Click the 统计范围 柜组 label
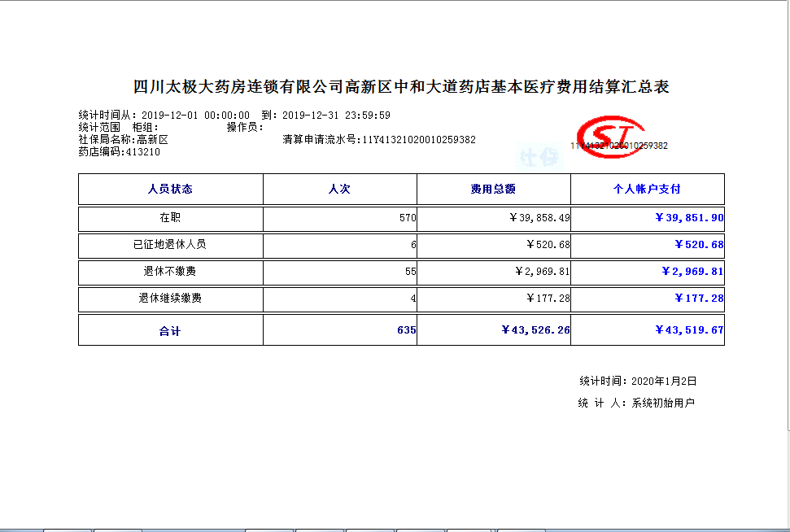Screen dimensions: 790x532 119,128
